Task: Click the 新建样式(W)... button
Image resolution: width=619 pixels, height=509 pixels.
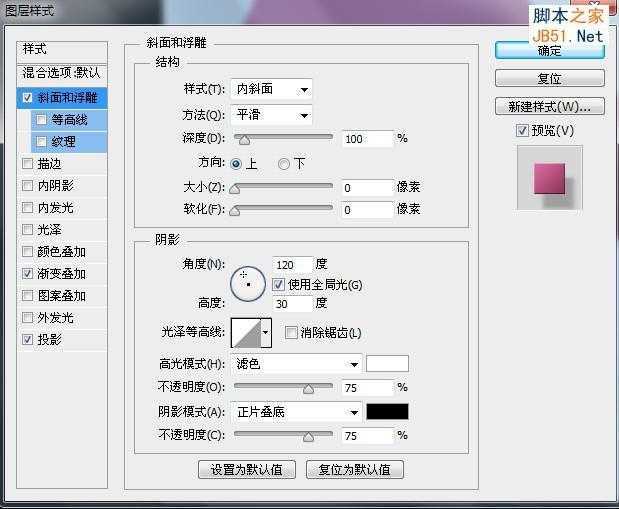Action: (550, 106)
